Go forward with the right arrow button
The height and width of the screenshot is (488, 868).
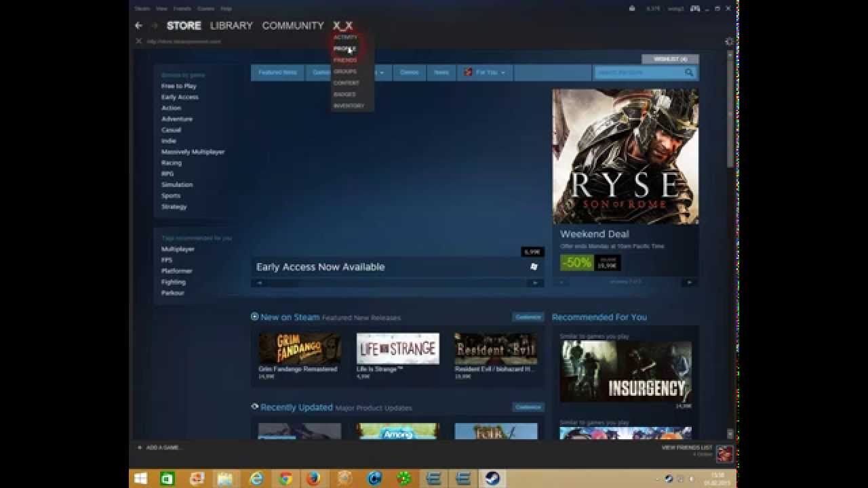tap(154, 26)
